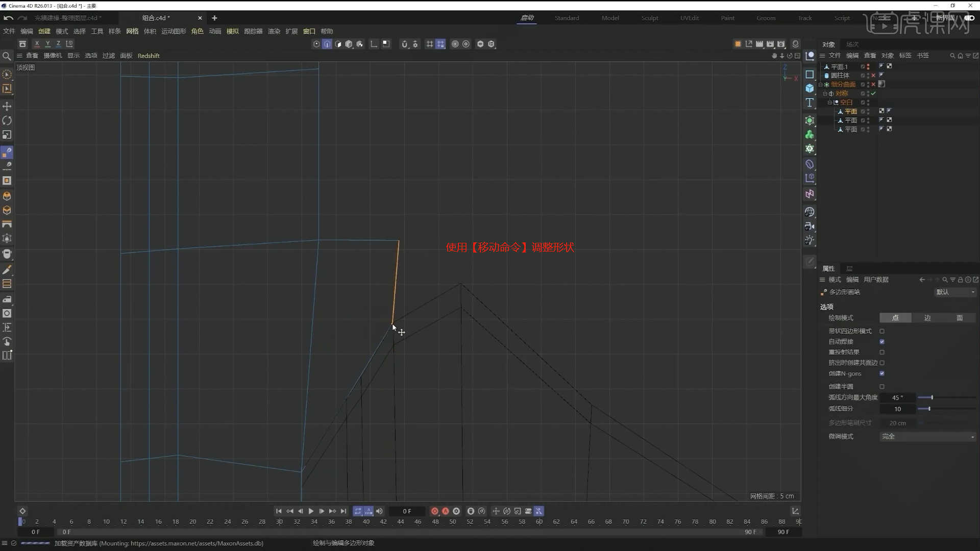The width and height of the screenshot is (980, 551).
Task: Open the Attribute Manager hamburger menu
Action: (x=822, y=280)
